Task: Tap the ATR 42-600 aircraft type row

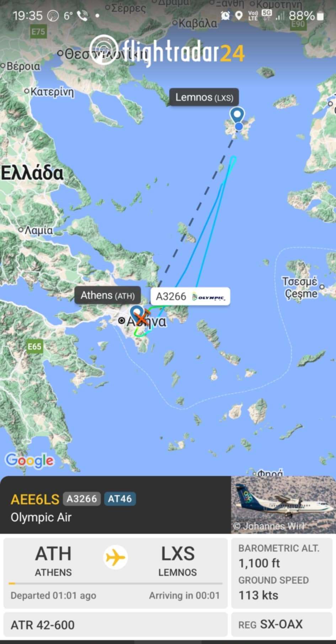Action: click(x=116, y=625)
